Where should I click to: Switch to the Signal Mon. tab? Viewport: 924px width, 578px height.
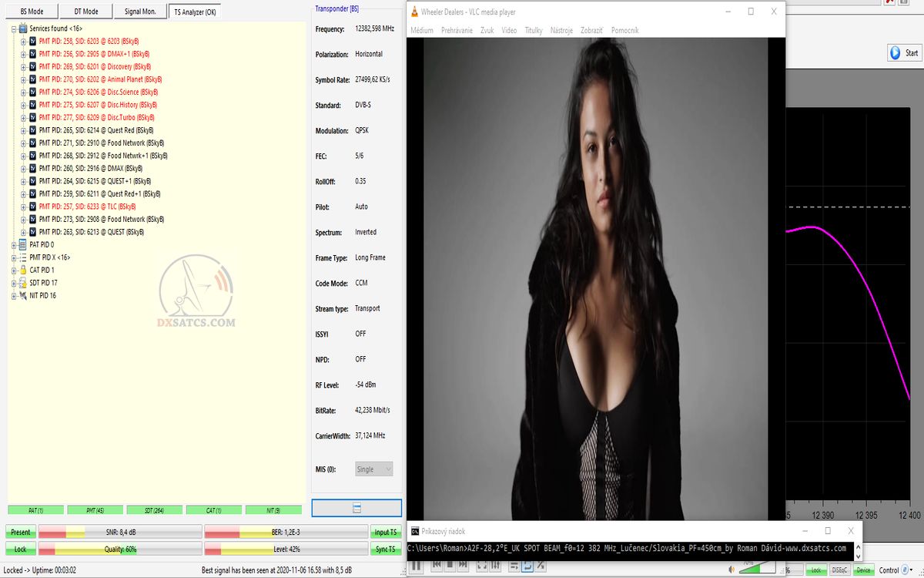pyautogui.click(x=139, y=12)
